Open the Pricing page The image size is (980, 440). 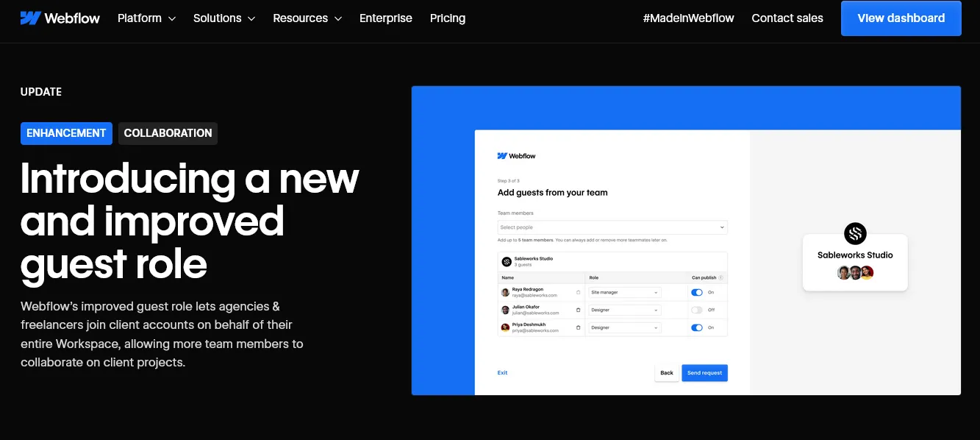[x=448, y=18]
